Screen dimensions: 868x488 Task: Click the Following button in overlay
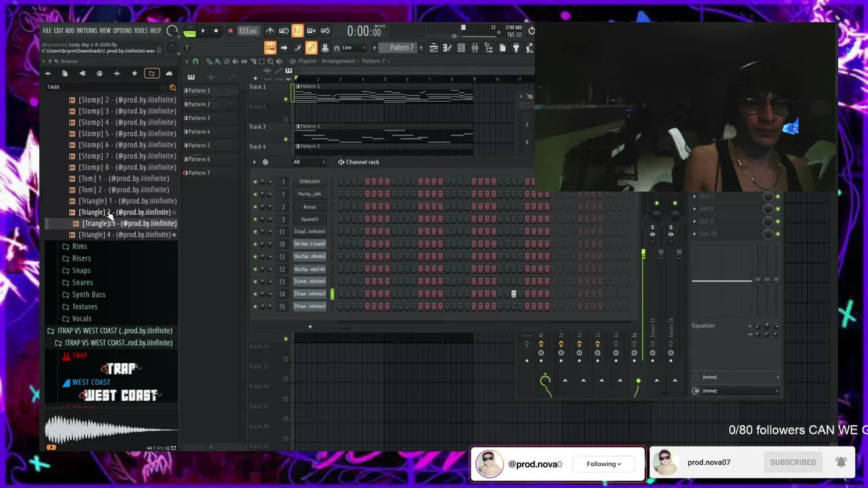click(x=604, y=464)
